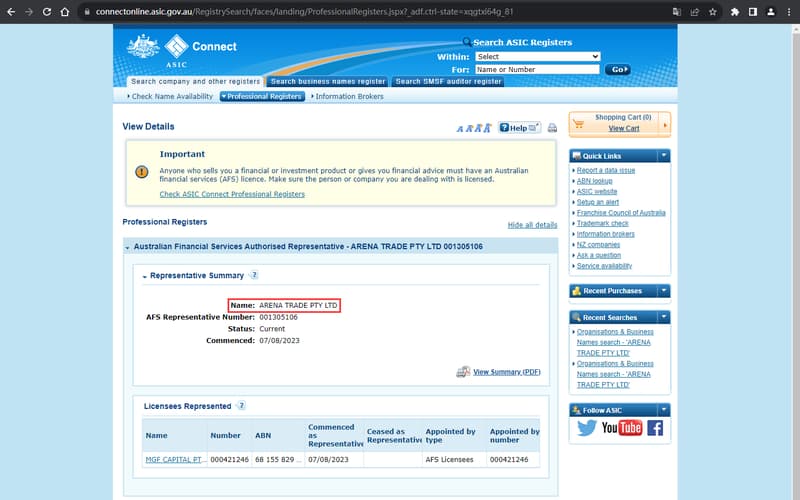Go back to the previous browser page

click(11, 12)
